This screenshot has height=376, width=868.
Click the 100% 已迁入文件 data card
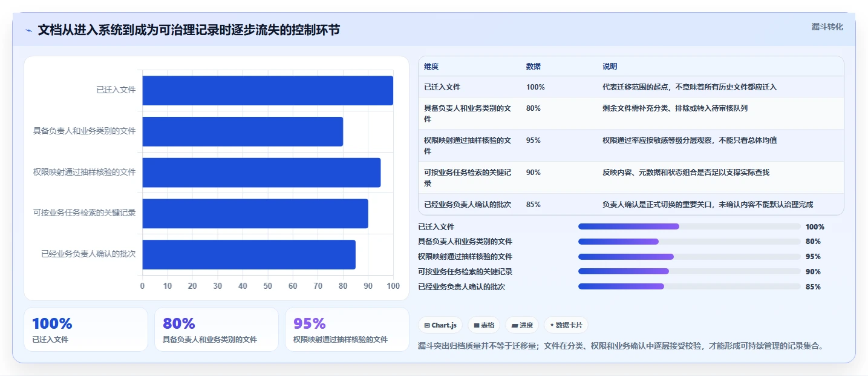[86, 329]
